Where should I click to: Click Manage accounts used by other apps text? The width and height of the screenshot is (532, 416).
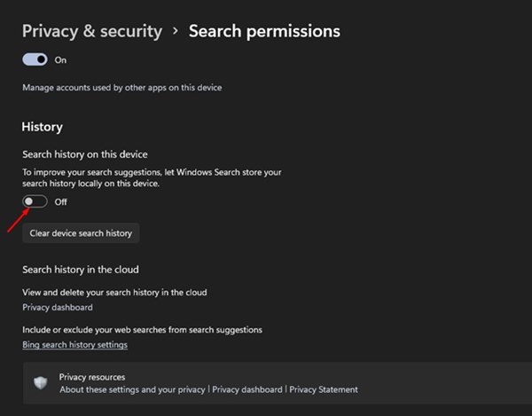tap(121, 87)
